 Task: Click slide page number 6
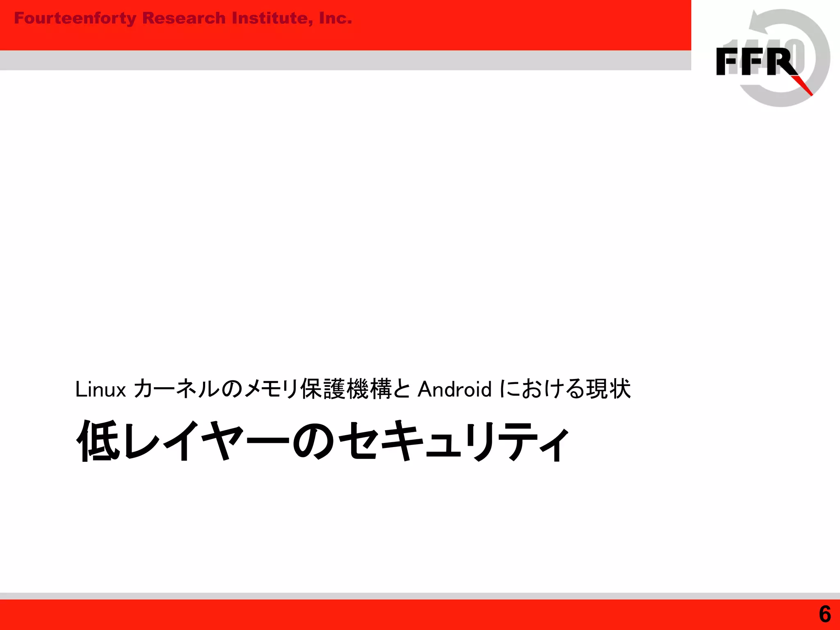(x=825, y=614)
